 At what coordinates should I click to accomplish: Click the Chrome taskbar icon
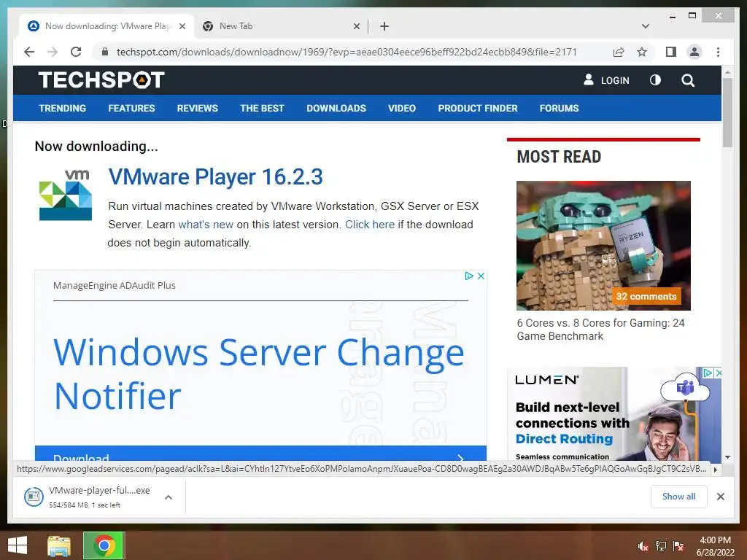point(104,545)
